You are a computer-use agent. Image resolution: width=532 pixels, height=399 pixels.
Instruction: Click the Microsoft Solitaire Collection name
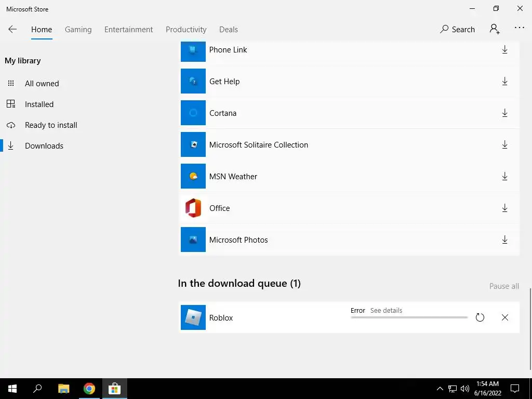(259, 145)
